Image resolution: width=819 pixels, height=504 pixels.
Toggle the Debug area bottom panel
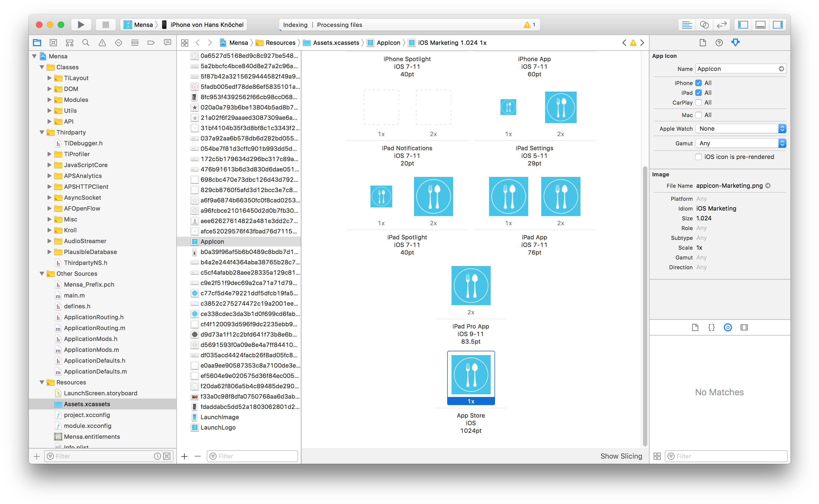760,25
